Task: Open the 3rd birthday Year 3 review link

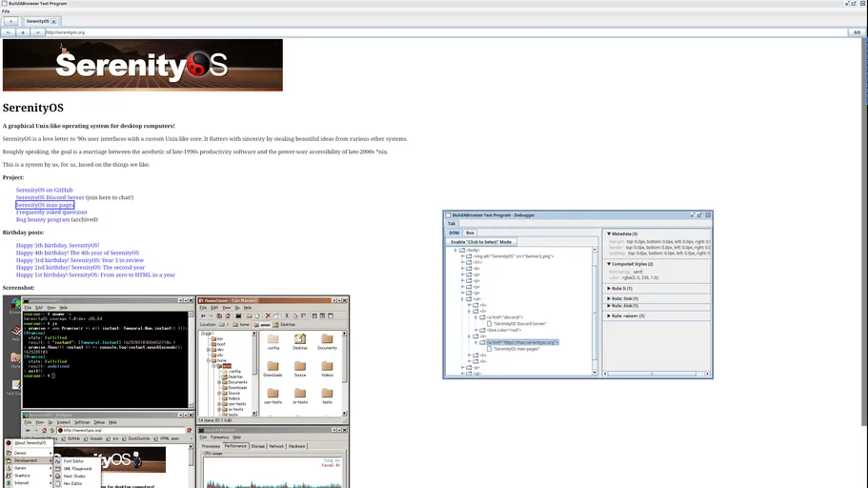Action: (x=80, y=260)
